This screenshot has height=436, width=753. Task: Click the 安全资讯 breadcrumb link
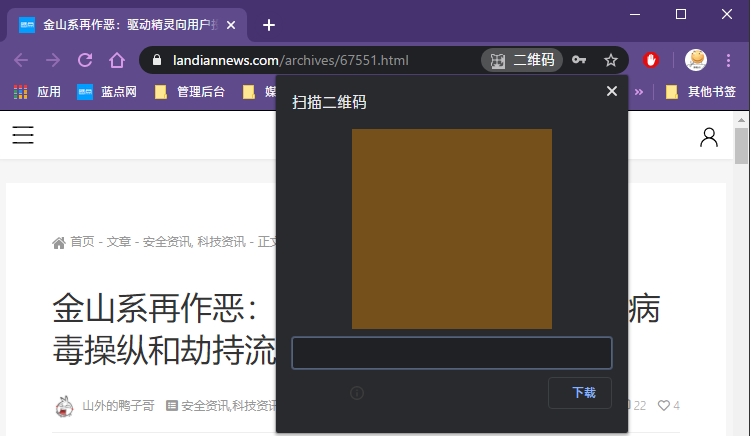tap(167, 242)
